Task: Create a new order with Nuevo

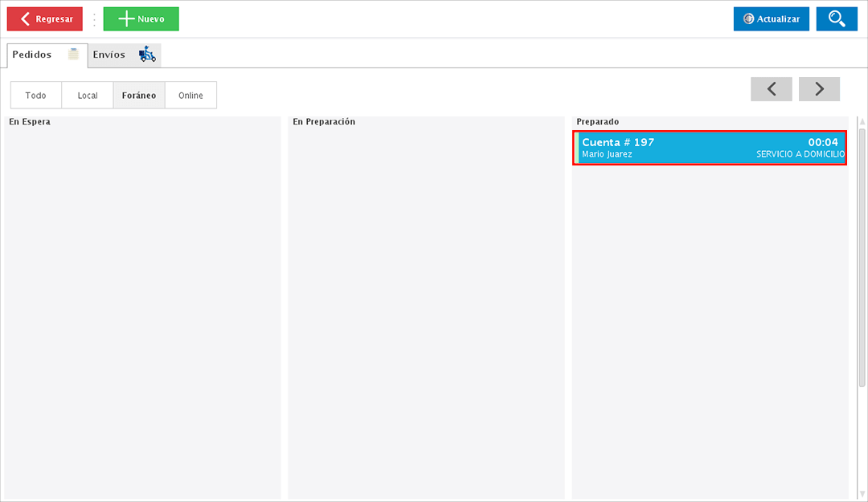Action: 141,19
